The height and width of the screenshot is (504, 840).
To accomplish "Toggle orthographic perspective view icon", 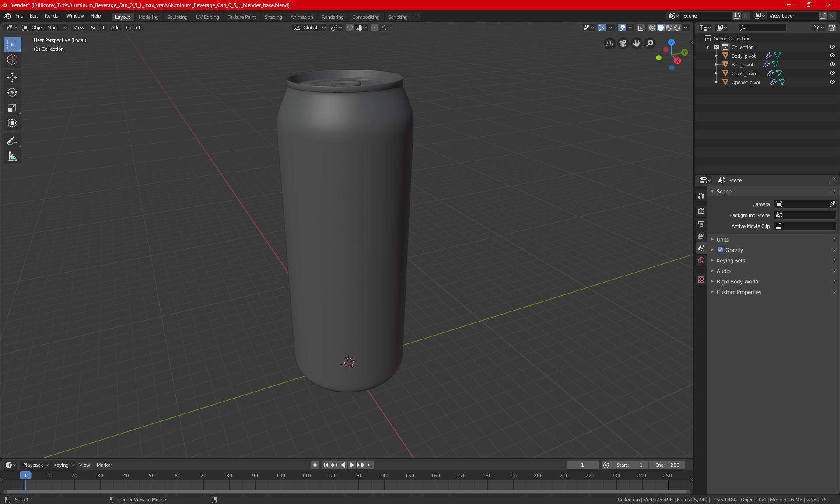I will [609, 43].
